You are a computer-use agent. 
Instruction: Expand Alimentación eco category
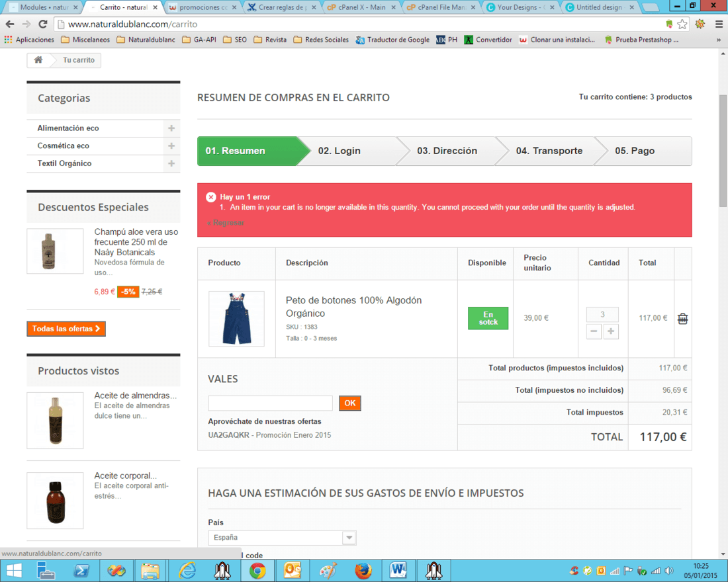tap(171, 128)
